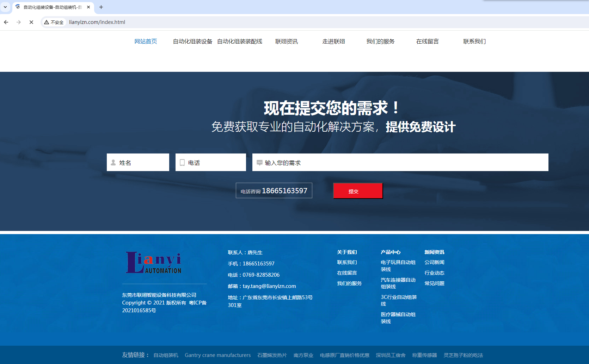Expand the tab search dropdown arrow

point(5,7)
